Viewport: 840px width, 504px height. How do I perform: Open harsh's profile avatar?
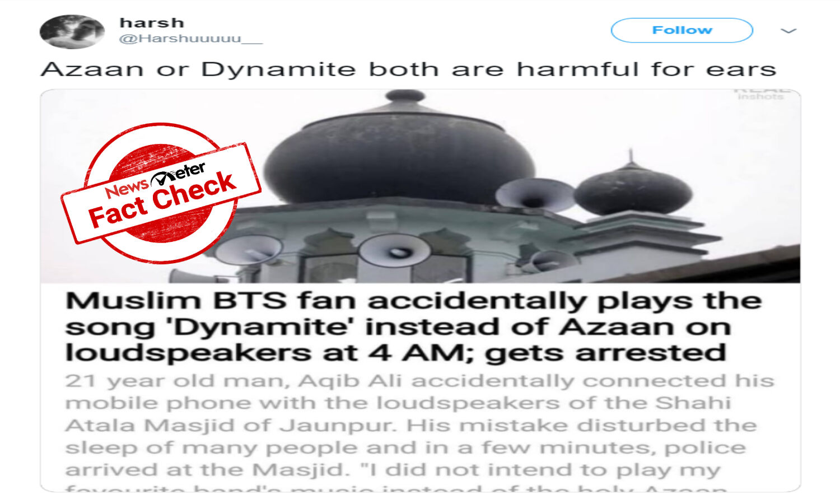pos(72,31)
